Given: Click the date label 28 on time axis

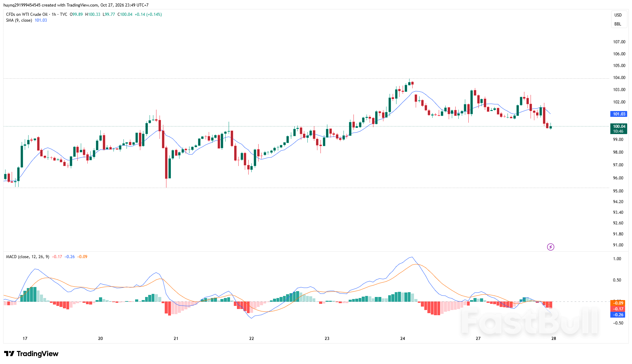Looking at the screenshot, I should [554, 339].
